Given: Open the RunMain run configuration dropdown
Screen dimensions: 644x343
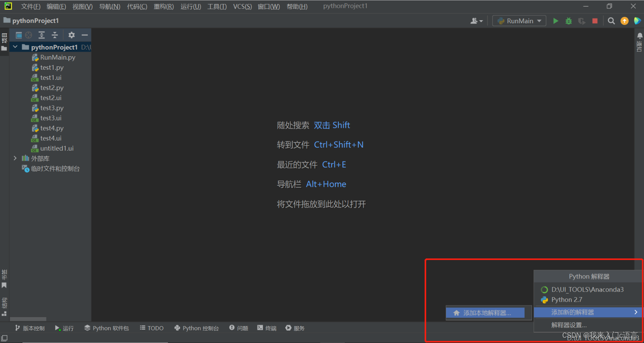Looking at the screenshot, I should coord(519,21).
